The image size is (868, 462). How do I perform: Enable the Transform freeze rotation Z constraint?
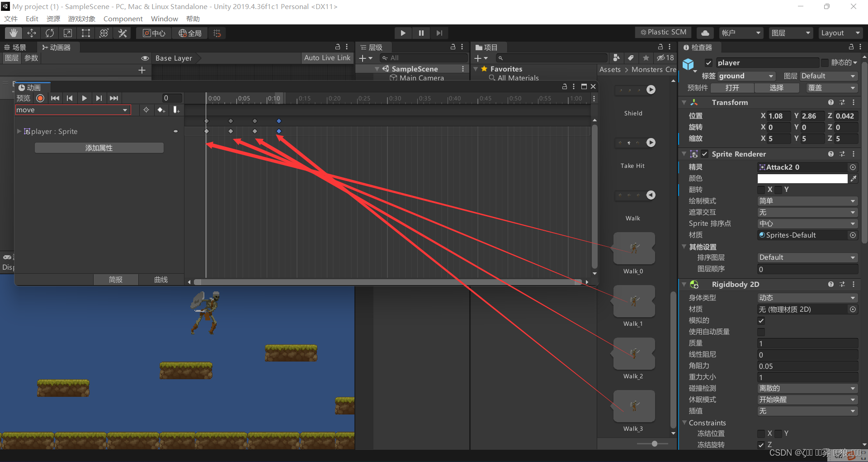[x=761, y=445]
